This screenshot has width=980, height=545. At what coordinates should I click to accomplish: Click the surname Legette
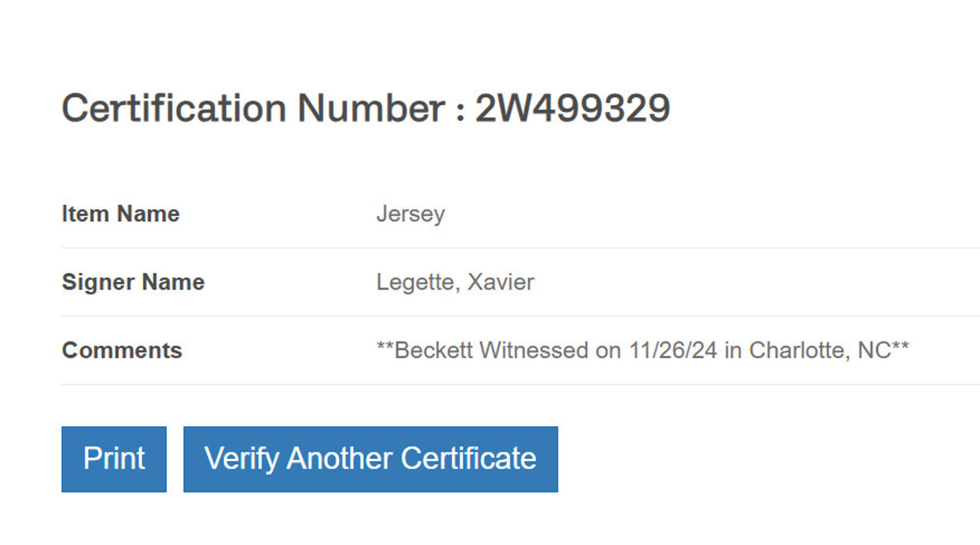[415, 282]
